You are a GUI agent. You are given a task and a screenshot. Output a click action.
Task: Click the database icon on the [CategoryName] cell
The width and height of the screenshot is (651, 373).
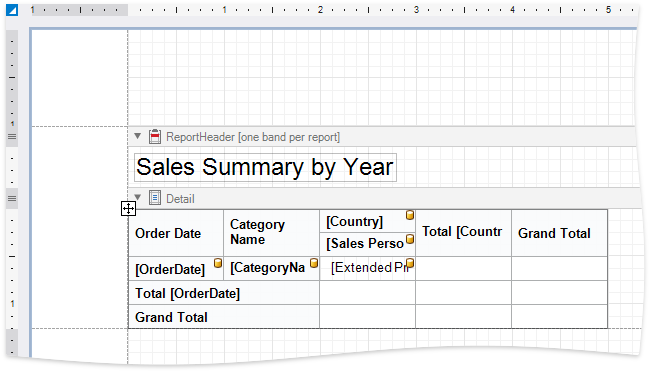pos(314,263)
